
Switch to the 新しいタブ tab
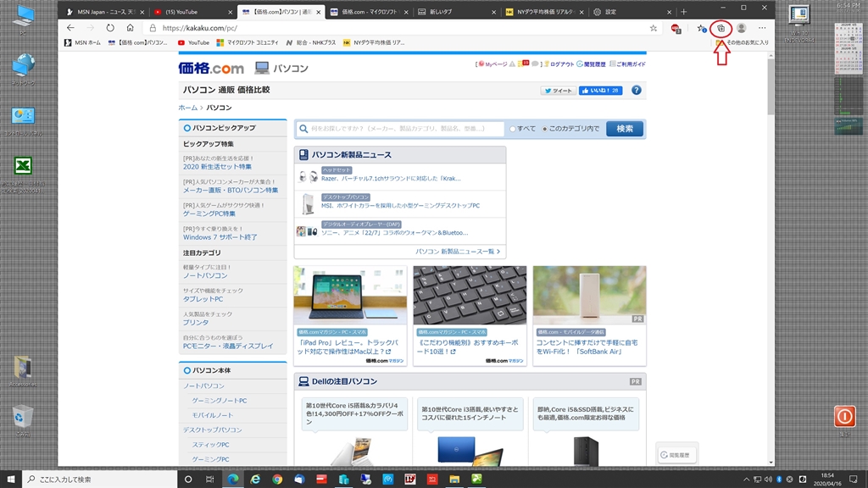457,12
